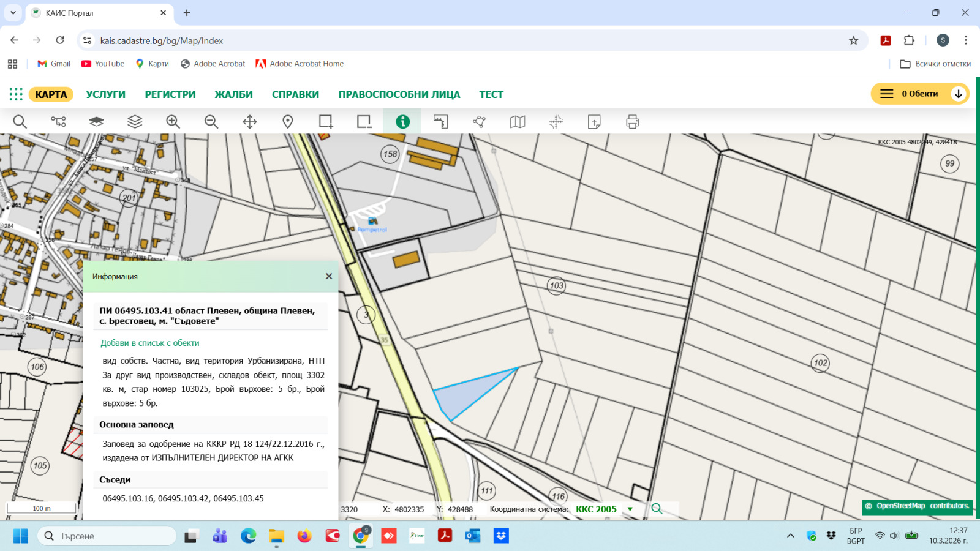
Task: Click the print map icon
Action: coord(632,121)
